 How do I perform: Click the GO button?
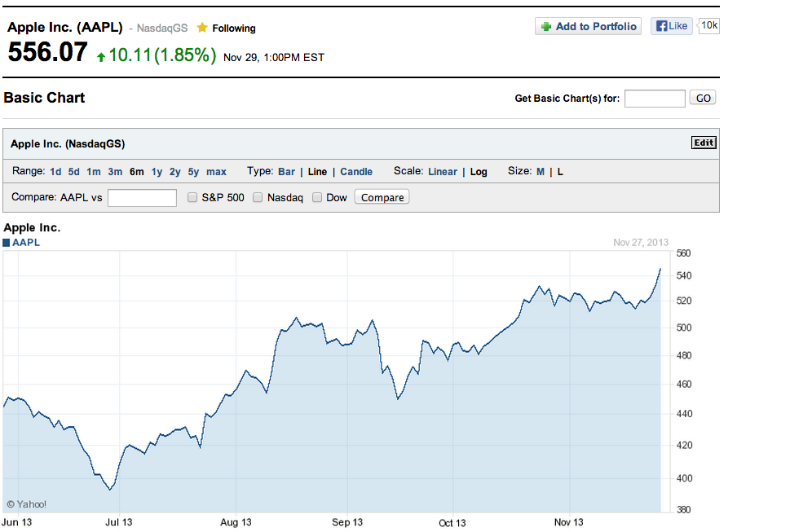(x=703, y=98)
